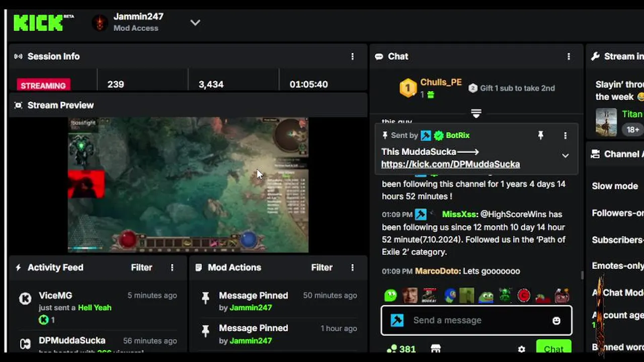Collapse the gift leaderboard handle
The width and height of the screenshot is (644, 362).
pos(476,114)
